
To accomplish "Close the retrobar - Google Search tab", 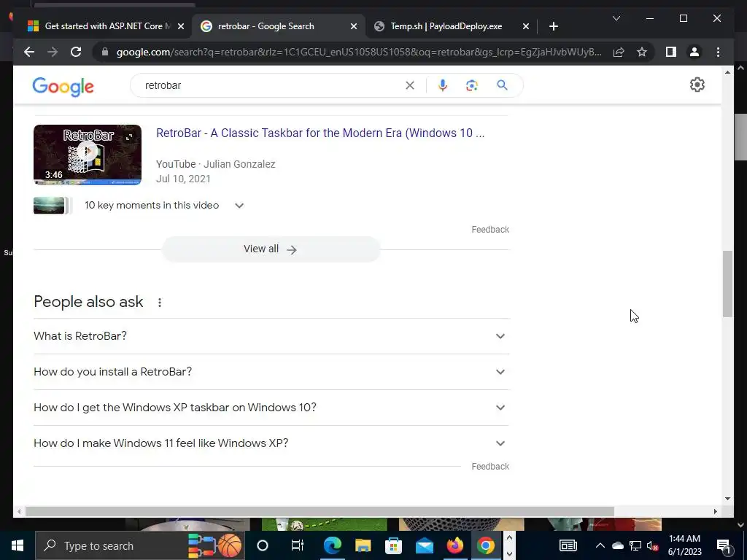I will pyautogui.click(x=354, y=27).
